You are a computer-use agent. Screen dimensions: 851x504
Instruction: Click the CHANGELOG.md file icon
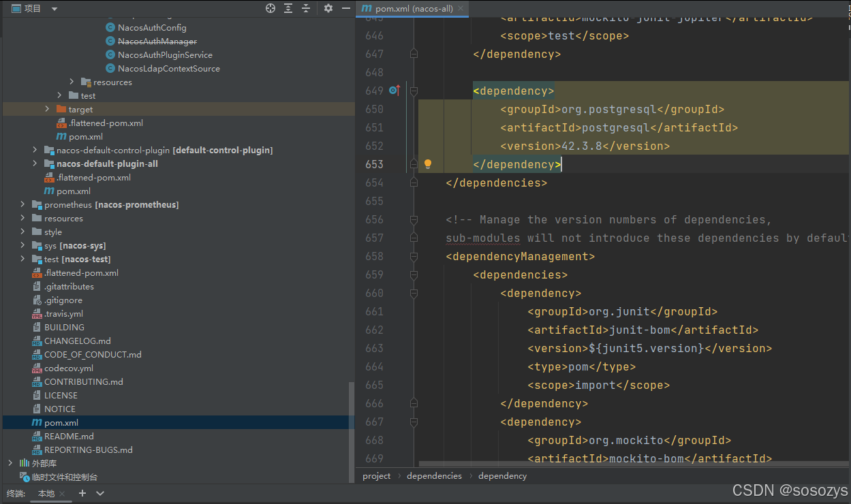point(37,341)
